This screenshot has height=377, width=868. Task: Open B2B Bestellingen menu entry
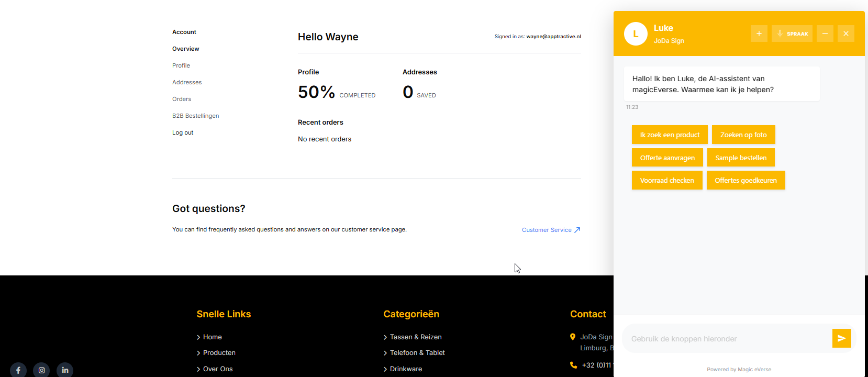click(195, 116)
